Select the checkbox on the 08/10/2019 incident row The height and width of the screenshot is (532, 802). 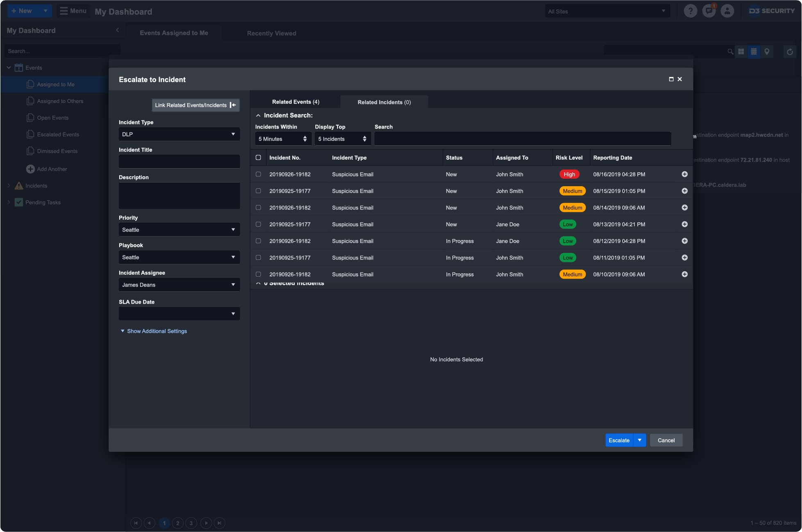point(258,274)
